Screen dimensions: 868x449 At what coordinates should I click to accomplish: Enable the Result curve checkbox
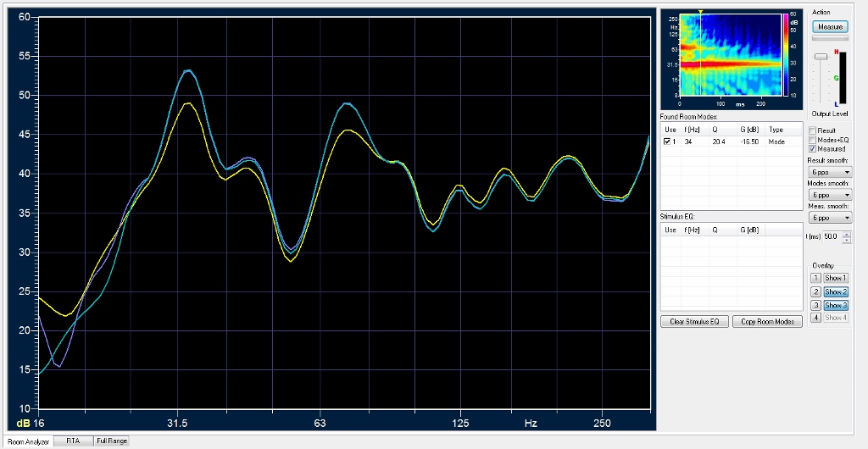812,131
